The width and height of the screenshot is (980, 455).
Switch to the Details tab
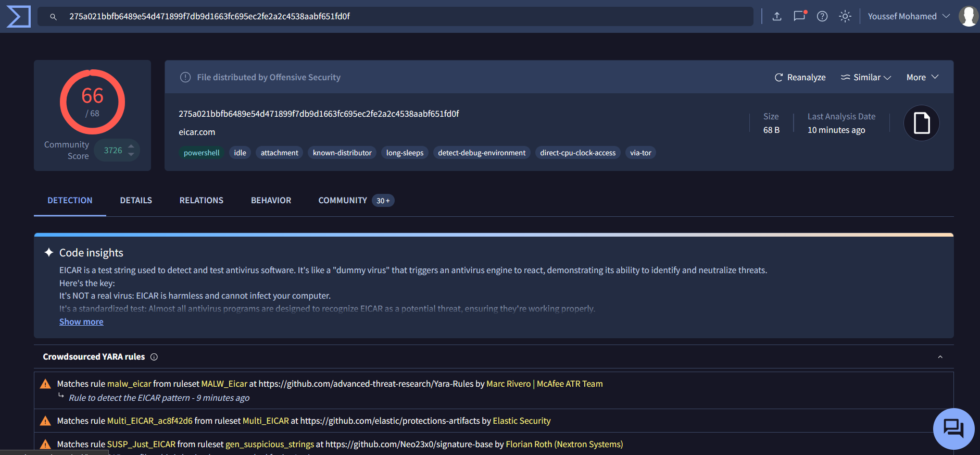click(x=136, y=200)
